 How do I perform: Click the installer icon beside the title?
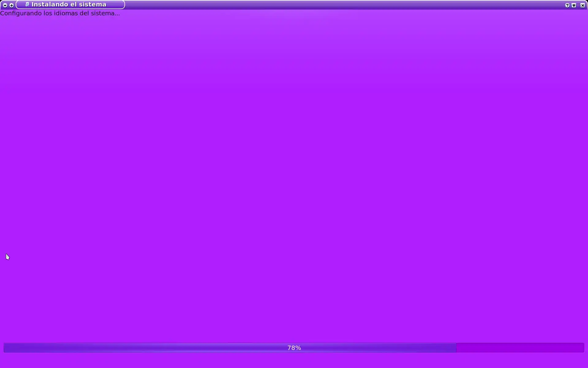tap(27, 4)
